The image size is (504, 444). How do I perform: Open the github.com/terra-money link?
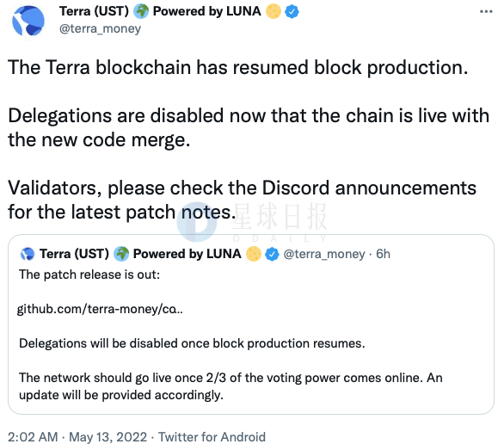point(100,309)
